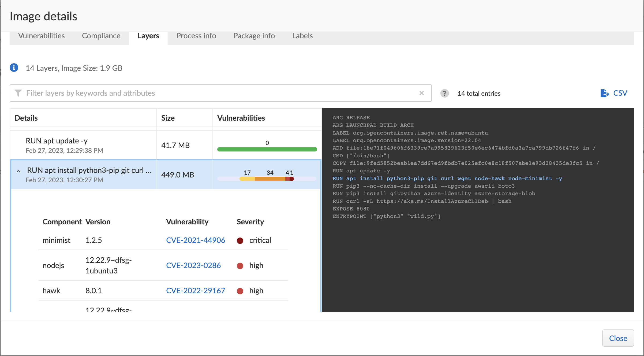The width and height of the screenshot is (644, 356).
Task: Click the help question mark icon
Action: coord(444,93)
